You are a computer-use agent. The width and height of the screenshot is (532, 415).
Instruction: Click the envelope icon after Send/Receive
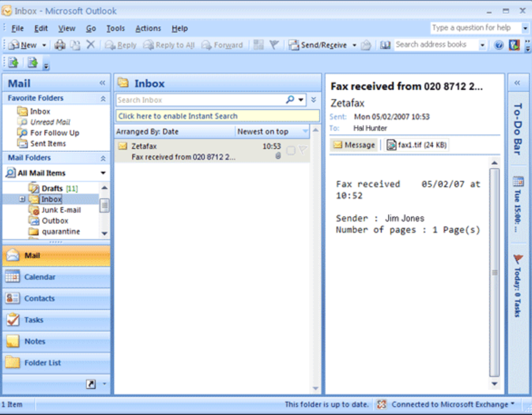pos(366,45)
